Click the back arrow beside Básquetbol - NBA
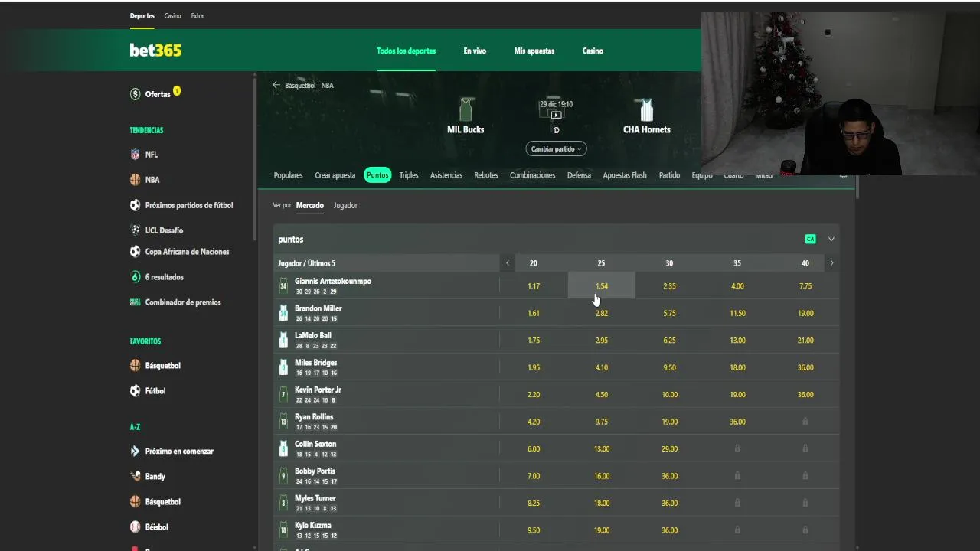This screenshot has width=980, height=551. (277, 85)
